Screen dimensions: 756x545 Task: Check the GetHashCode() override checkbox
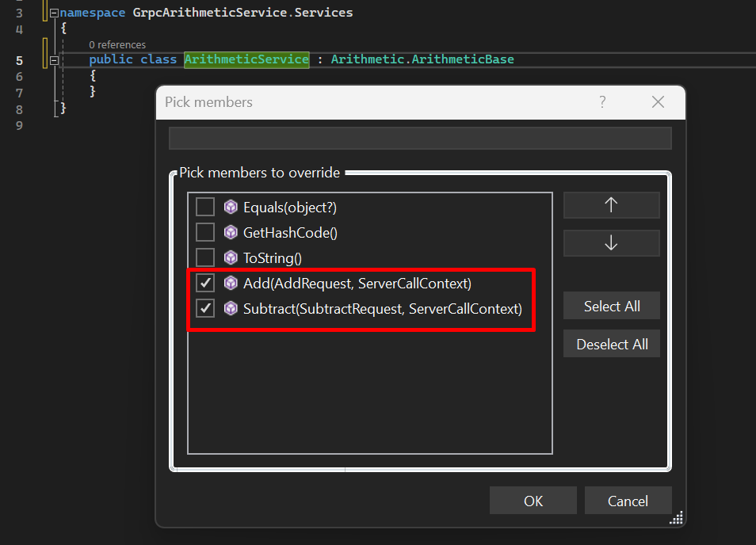[205, 232]
